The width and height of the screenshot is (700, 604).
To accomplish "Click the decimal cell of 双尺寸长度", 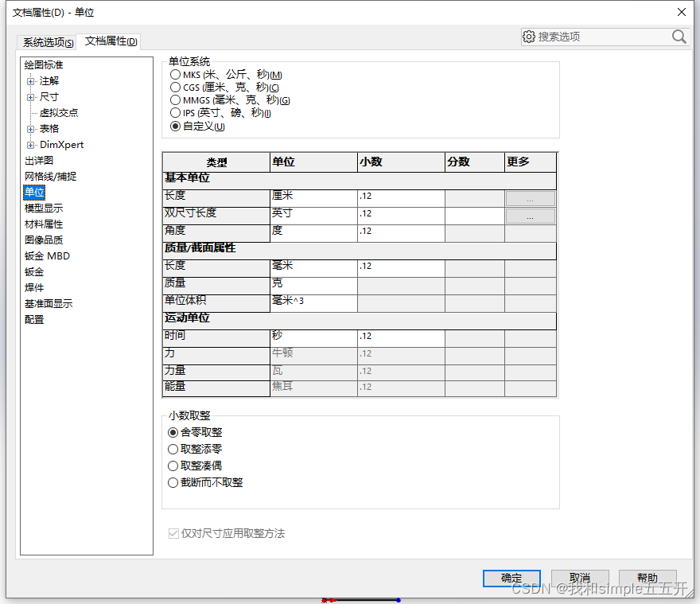I will 401,216.
